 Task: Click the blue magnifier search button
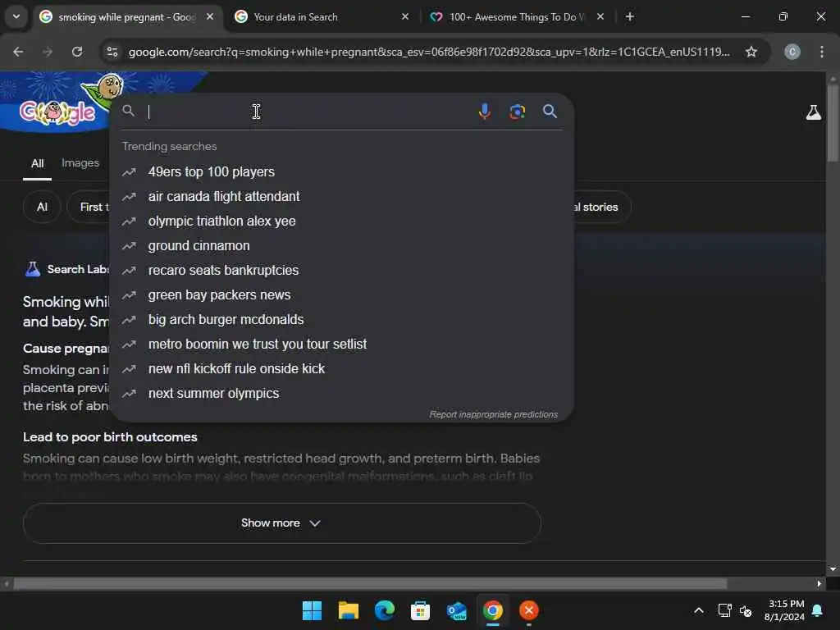[550, 112]
